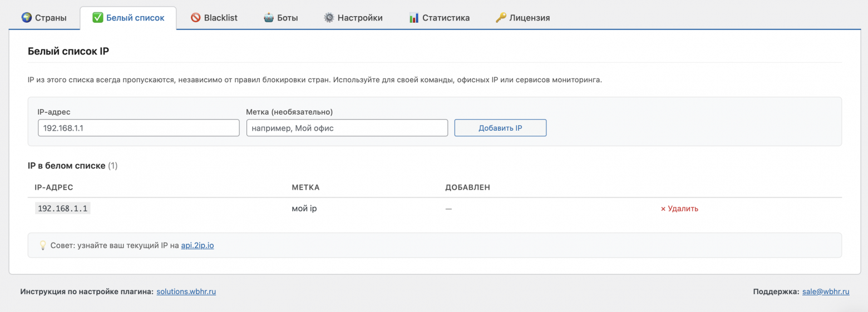This screenshot has width=868, height=312.
Task: Delete the 192.168.1.1 entry via Удалить
Action: (679, 209)
